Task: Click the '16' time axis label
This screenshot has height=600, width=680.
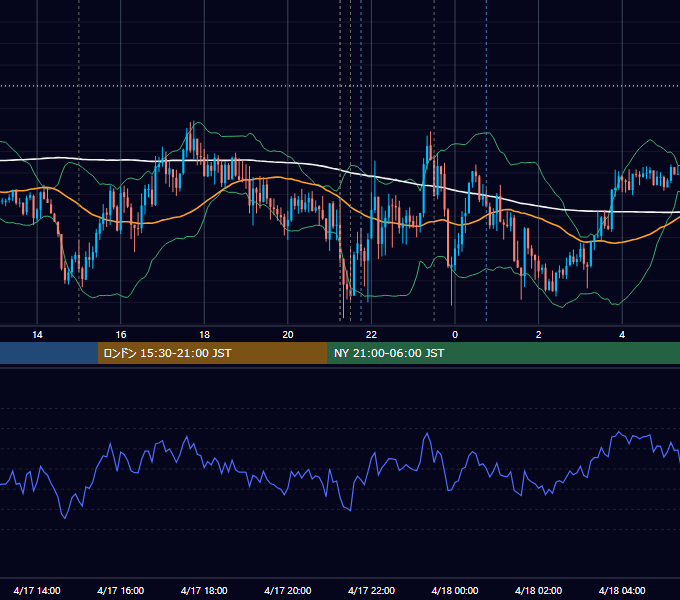Action: pos(121,335)
